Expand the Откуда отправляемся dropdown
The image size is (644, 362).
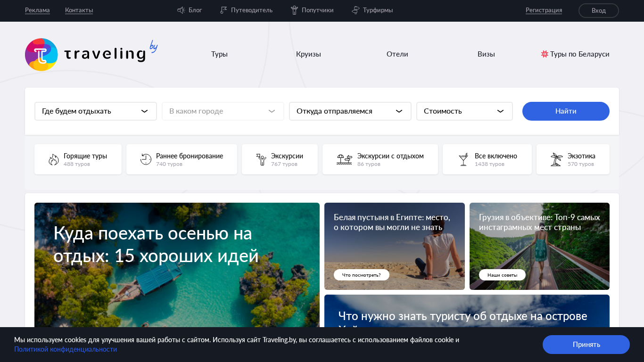pyautogui.click(x=350, y=111)
